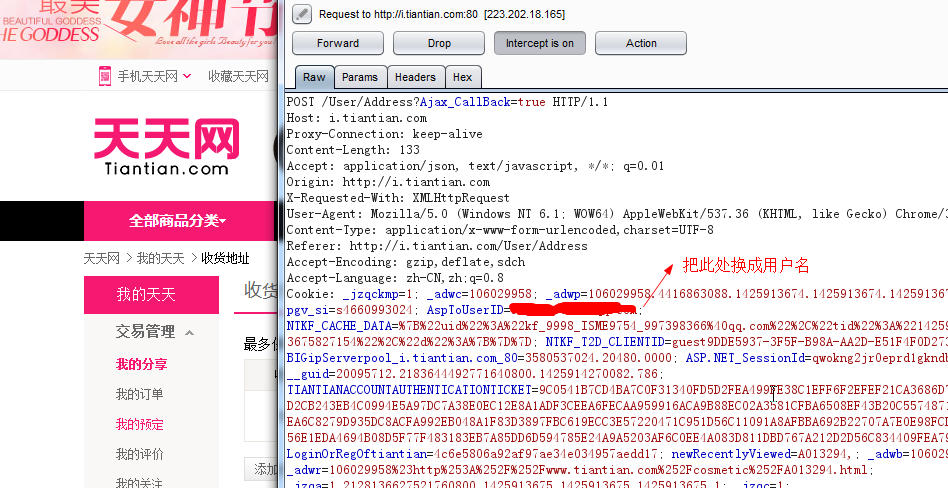Screen dimensions: 948x488
Task: Click the ASP.NET_SessionId cookie name
Action: coord(745,358)
